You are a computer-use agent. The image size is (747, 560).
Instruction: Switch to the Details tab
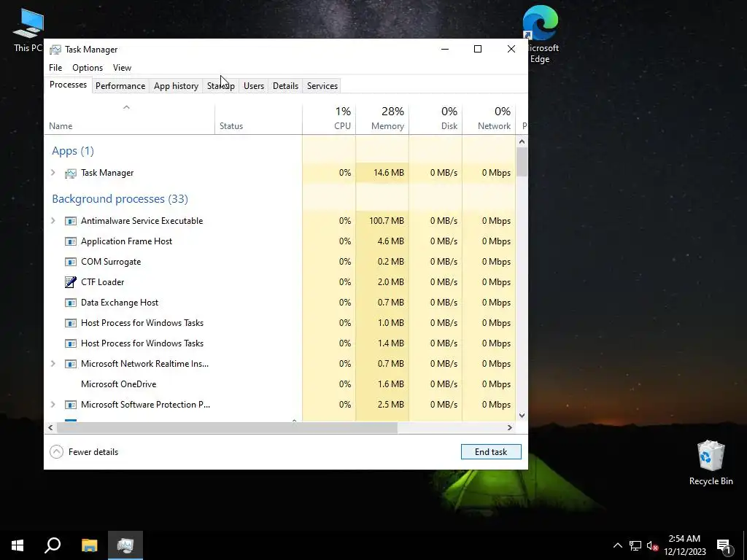coord(285,86)
